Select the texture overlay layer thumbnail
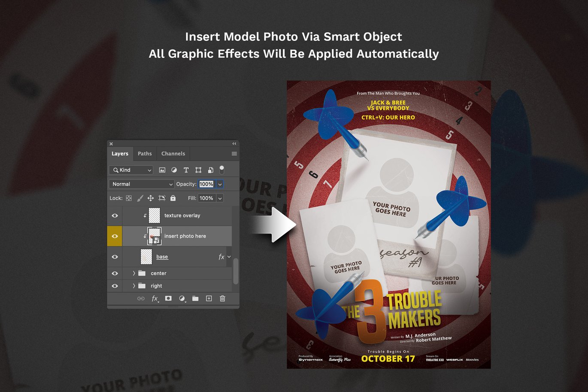The height and width of the screenshot is (392, 588). (x=154, y=216)
